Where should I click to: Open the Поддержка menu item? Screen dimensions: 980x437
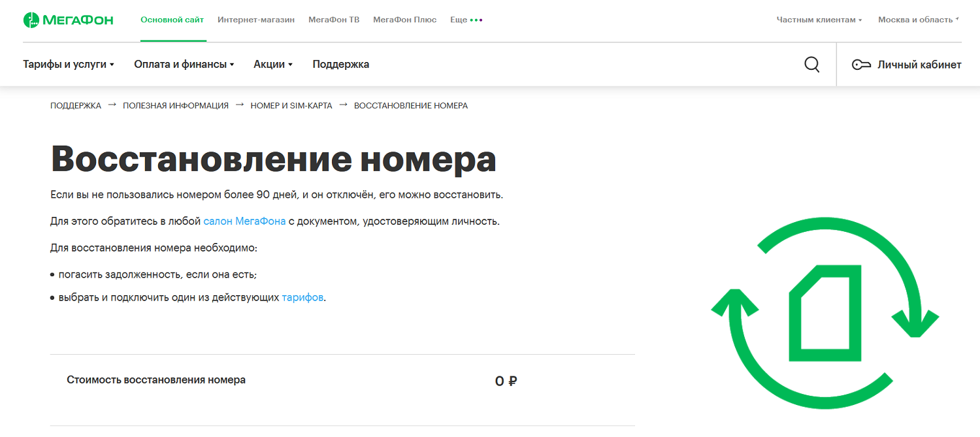click(341, 64)
